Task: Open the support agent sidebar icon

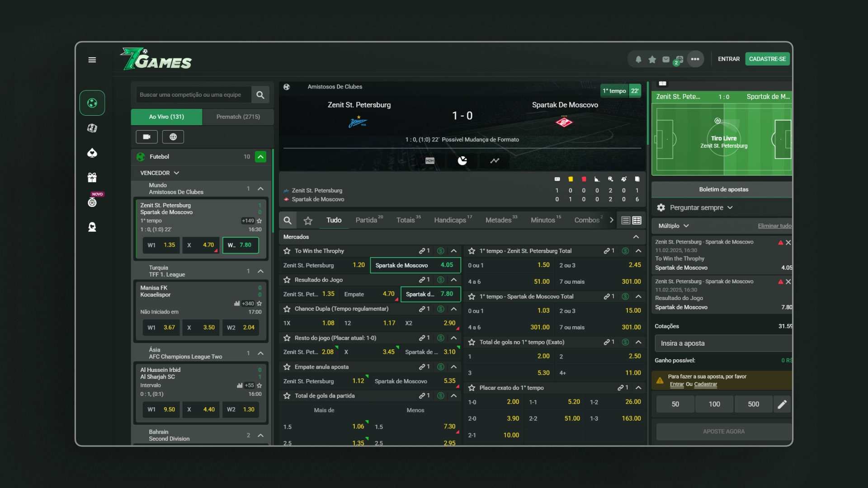Action: 92,227
